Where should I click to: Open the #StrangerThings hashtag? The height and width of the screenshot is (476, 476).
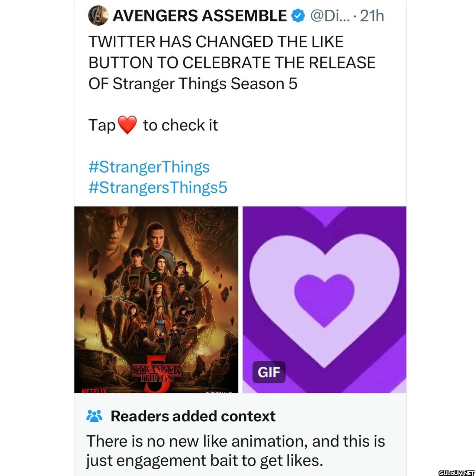(149, 167)
